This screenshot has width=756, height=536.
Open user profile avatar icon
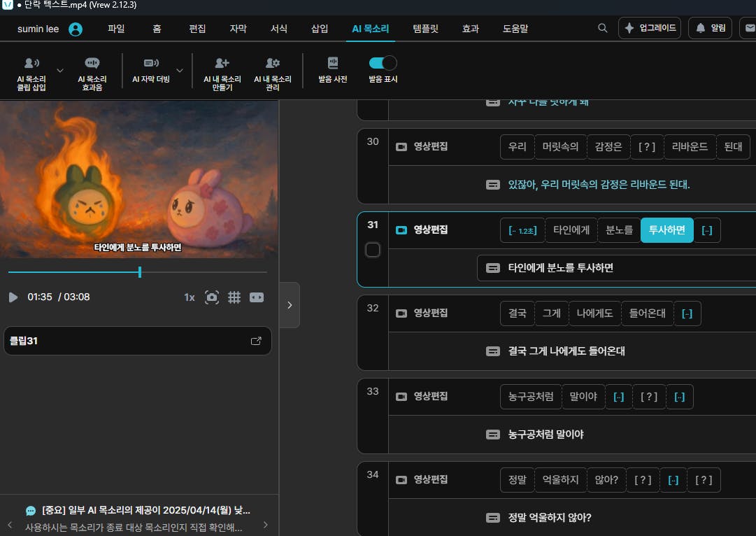(76, 29)
